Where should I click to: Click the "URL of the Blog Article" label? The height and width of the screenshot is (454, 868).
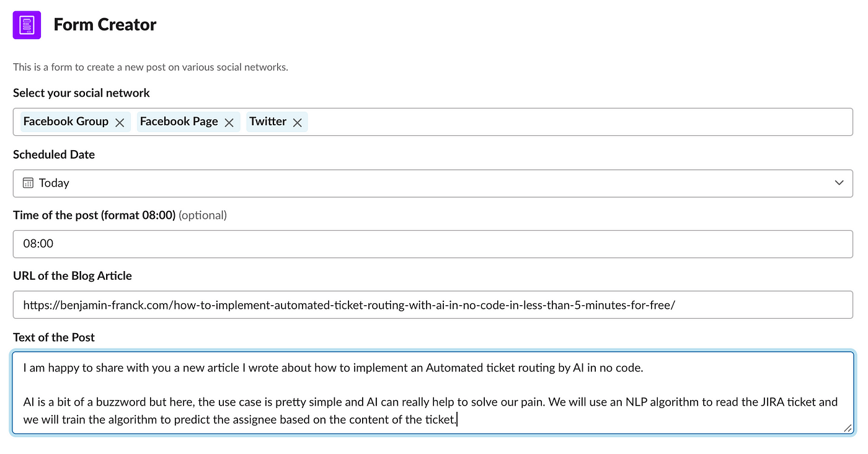coord(73,276)
